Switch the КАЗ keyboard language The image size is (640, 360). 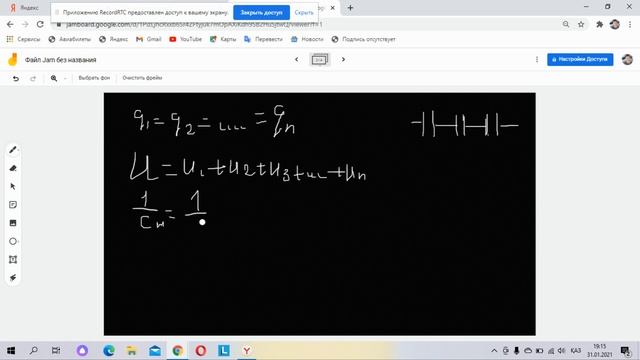point(576,351)
